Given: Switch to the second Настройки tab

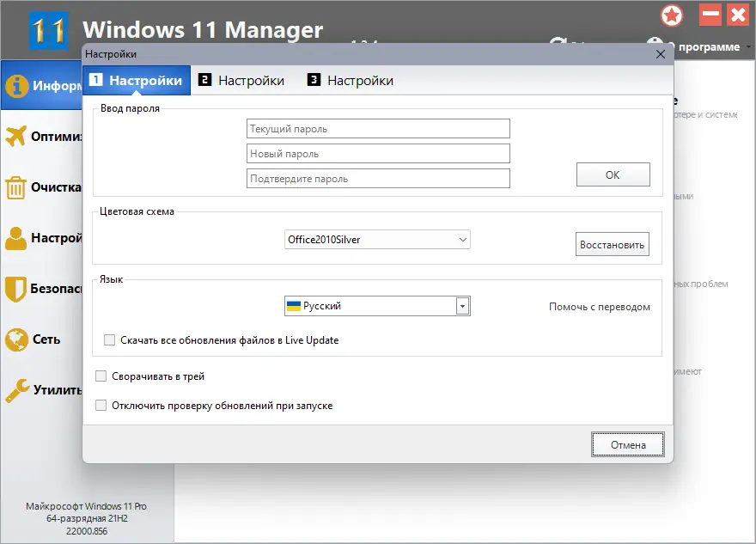Looking at the screenshot, I should (x=241, y=80).
